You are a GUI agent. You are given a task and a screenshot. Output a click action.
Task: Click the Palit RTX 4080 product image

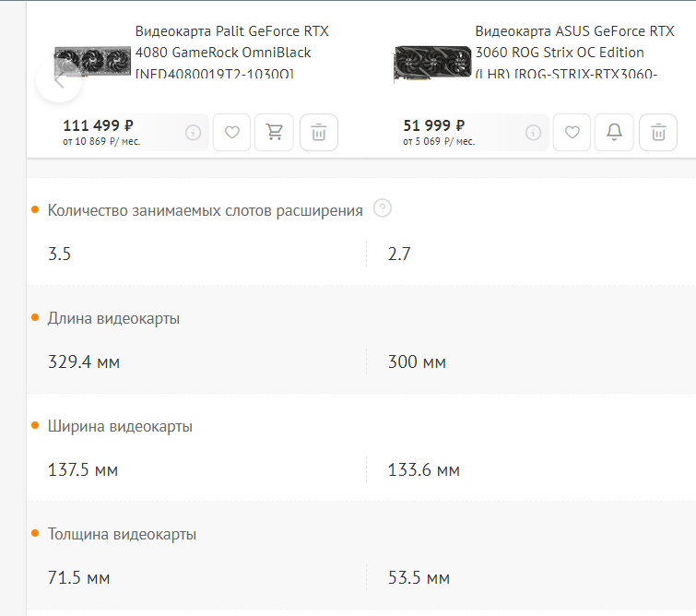point(92,64)
